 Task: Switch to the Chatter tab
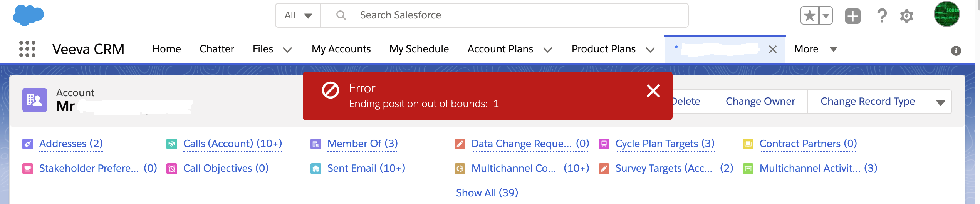tap(216, 49)
